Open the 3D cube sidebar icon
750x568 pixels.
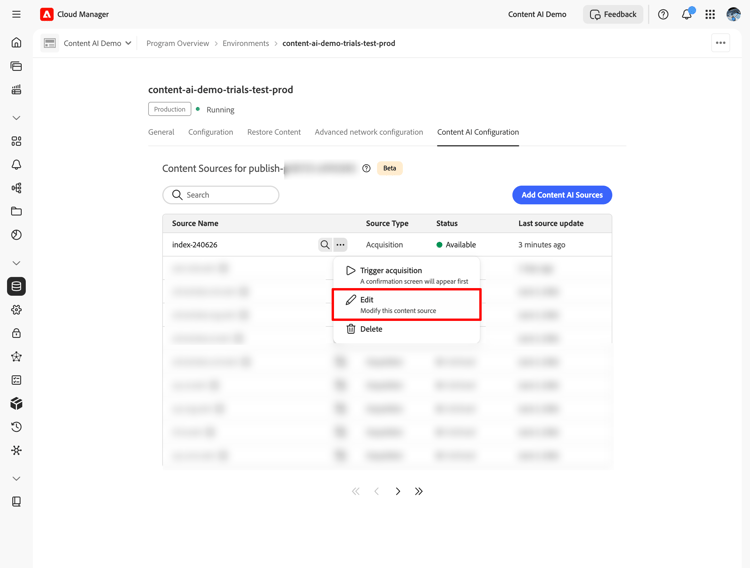tap(16, 403)
